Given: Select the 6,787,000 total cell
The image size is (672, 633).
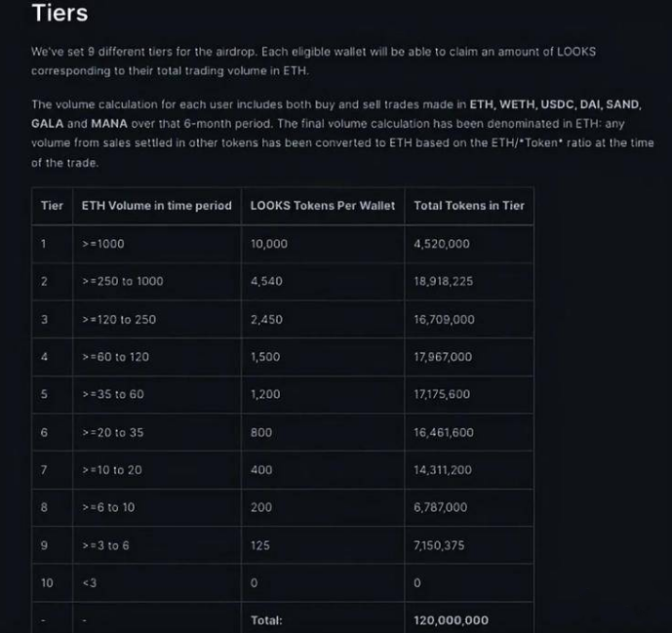Looking at the screenshot, I should click(x=469, y=507).
